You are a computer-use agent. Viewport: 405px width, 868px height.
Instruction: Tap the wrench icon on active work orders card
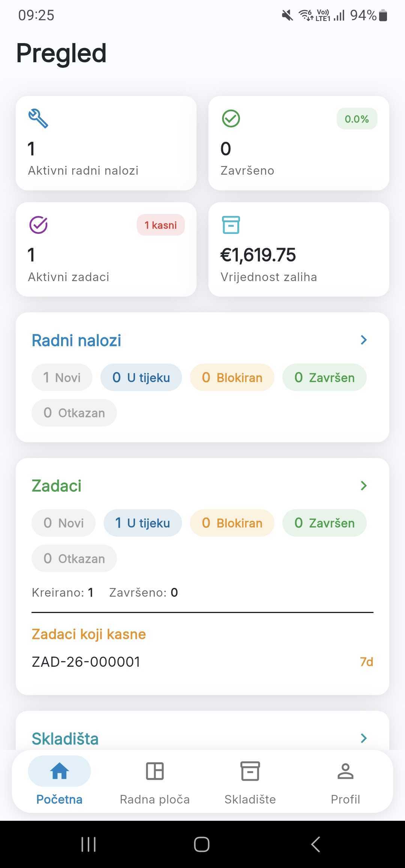(38, 118)
